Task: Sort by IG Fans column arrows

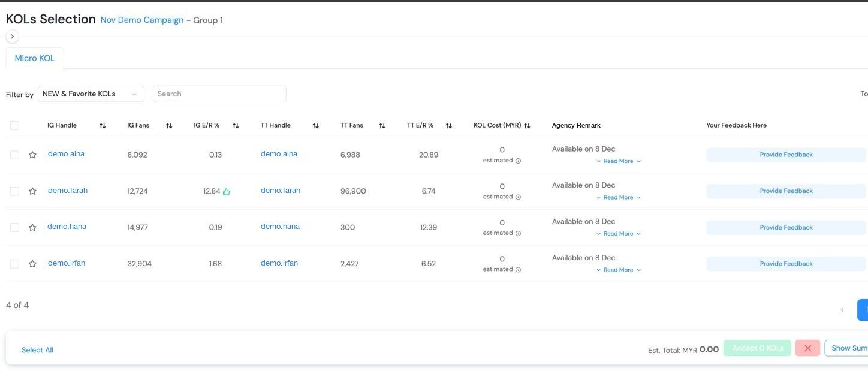Action: 169,126
